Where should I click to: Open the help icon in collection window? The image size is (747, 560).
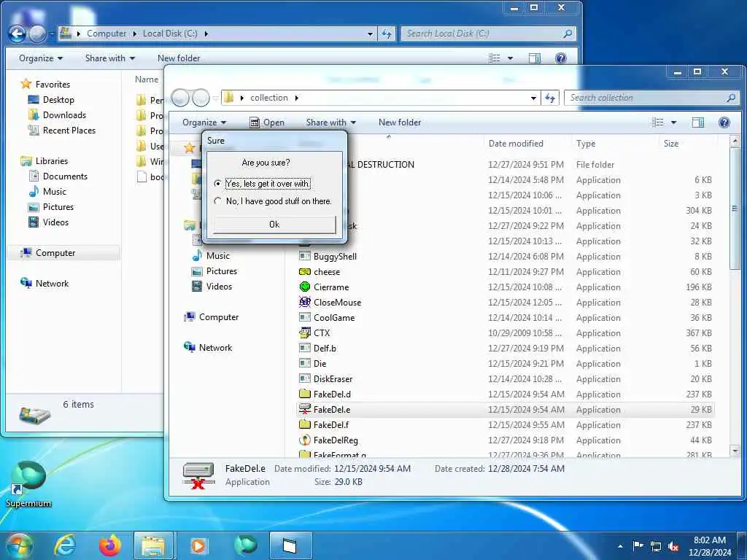click(x=724, y=122)
